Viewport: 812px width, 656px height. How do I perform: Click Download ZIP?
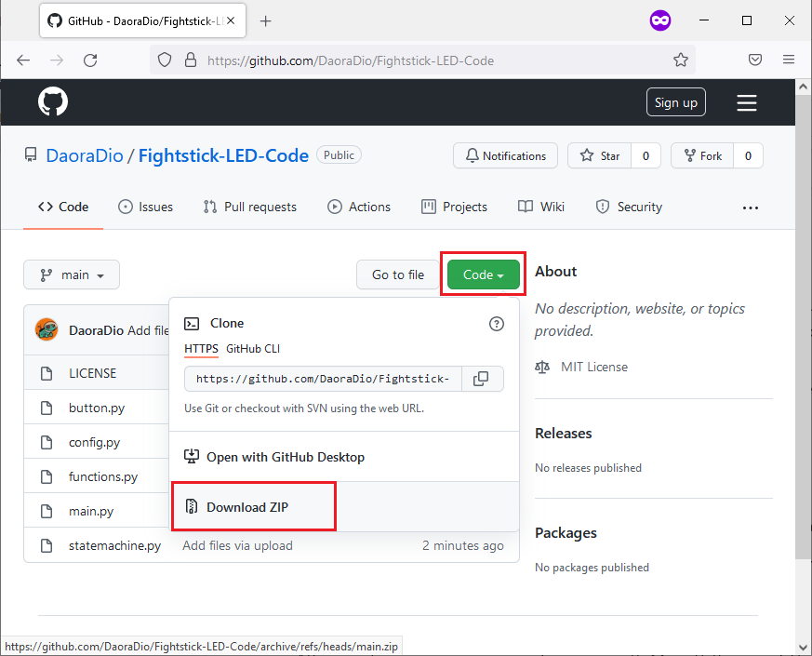point(247,507)
